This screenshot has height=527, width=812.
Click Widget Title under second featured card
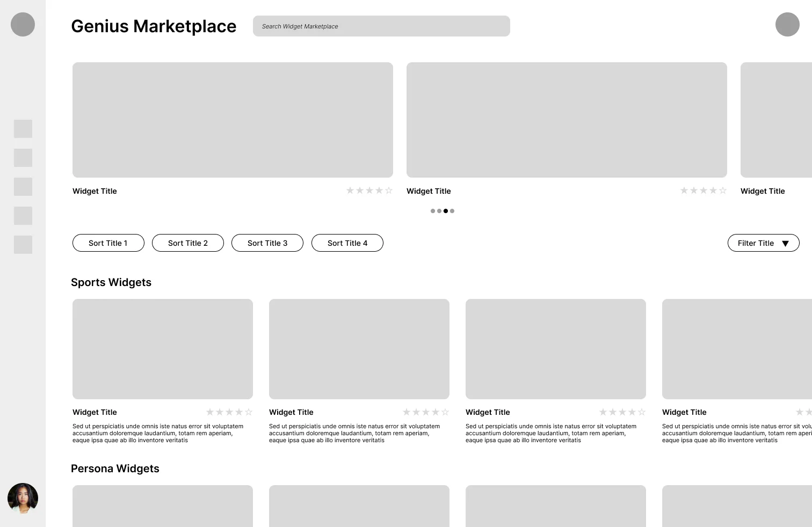[429, 191]
